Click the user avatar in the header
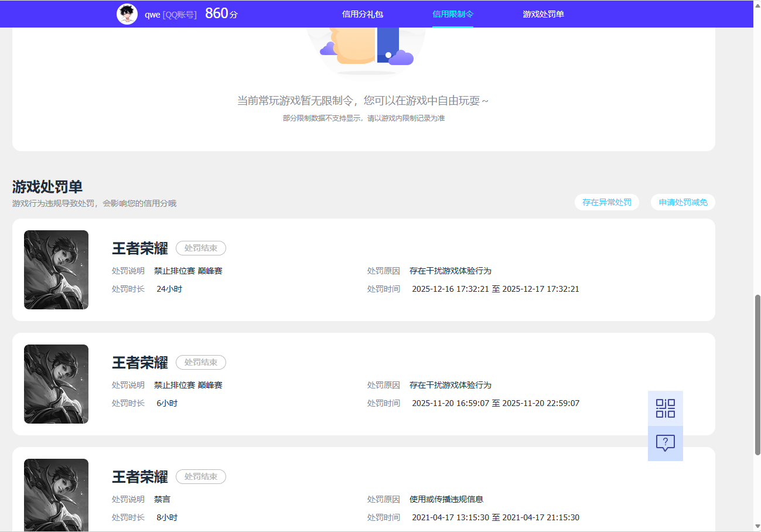The width and height of the screenshot is (761, 532). tap(127, 14)
